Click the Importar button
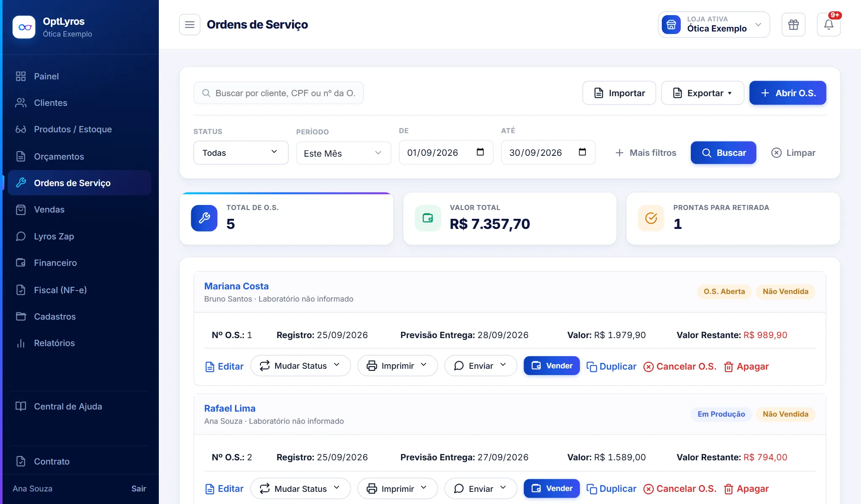Image resolution: width=861 pixels, height=504 pixels. coord(619,93)
